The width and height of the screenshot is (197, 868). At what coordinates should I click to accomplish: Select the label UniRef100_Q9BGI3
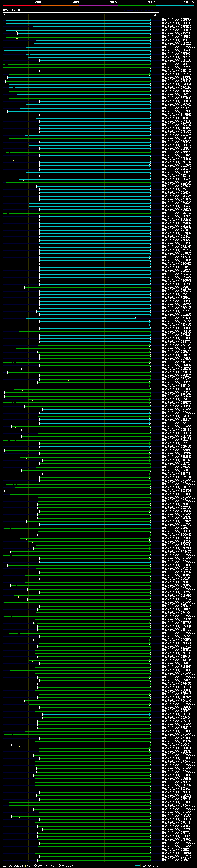click(x=177, y=352)
